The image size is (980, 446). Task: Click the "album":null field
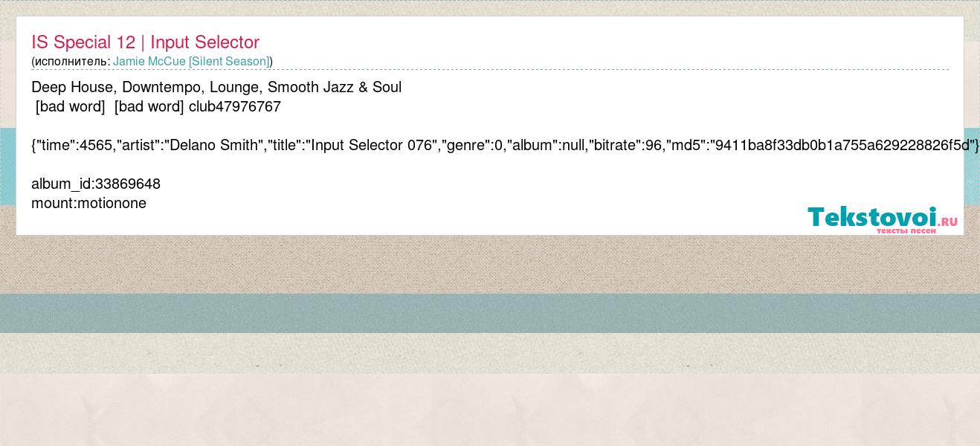[x=546, y=145]
